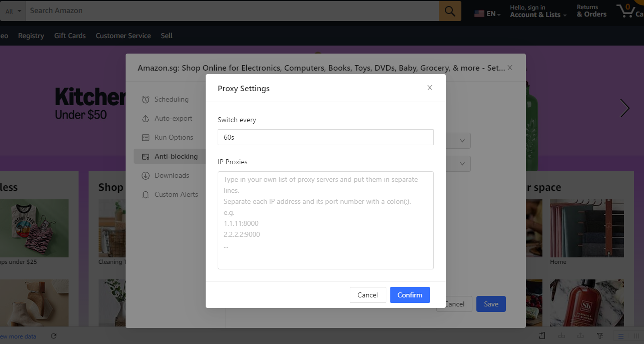Click the Scheduling clock icon
The width and height of the screenshot is (644, 344).
(146, 100)
